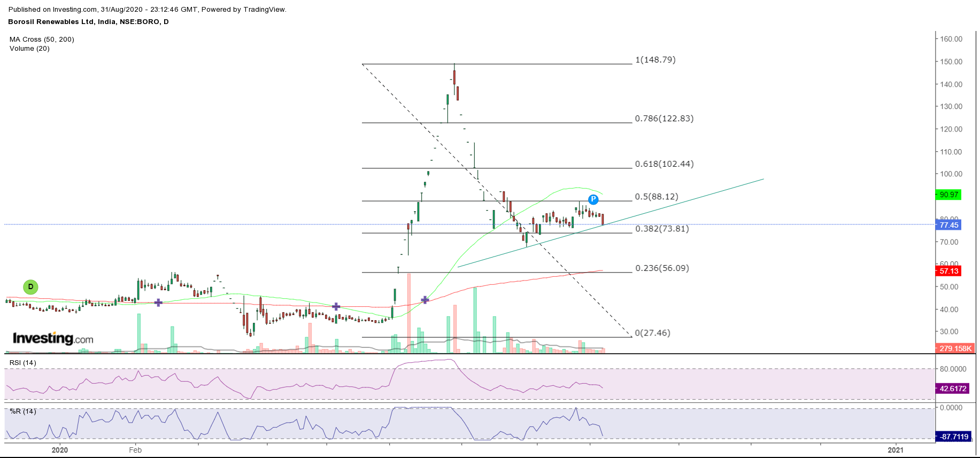The height and width of the screenshot is (458, 980).
Task: Select the Volume (20) indicator label
Action: point(29,49)
